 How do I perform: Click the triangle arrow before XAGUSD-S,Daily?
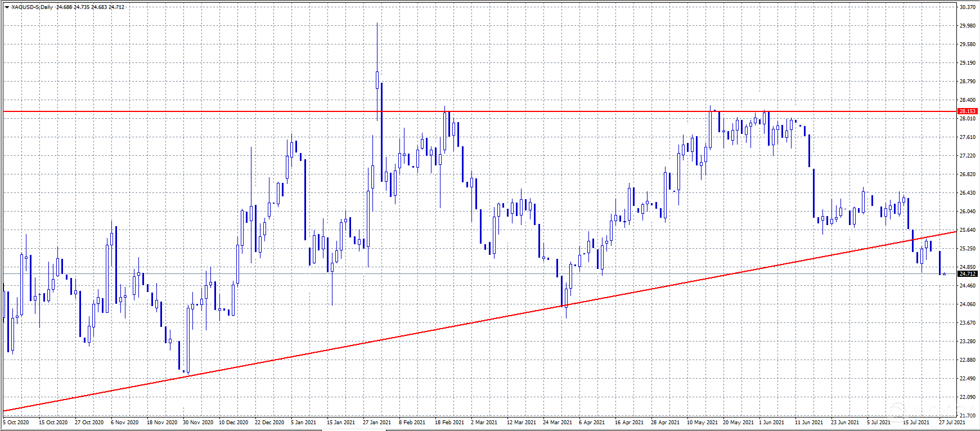[x=7, y=7]
